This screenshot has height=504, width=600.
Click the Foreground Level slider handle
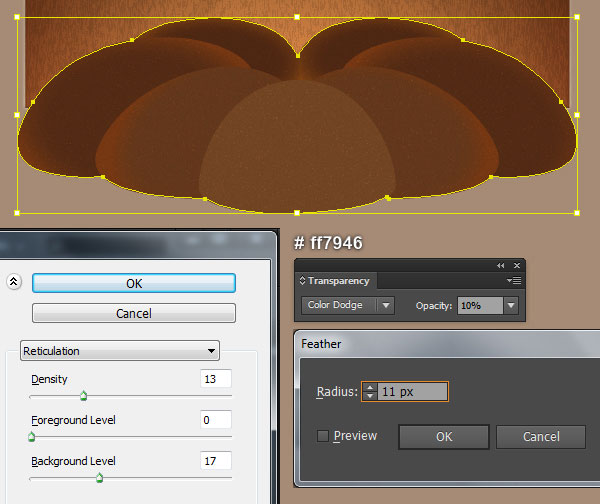point(32,437)
